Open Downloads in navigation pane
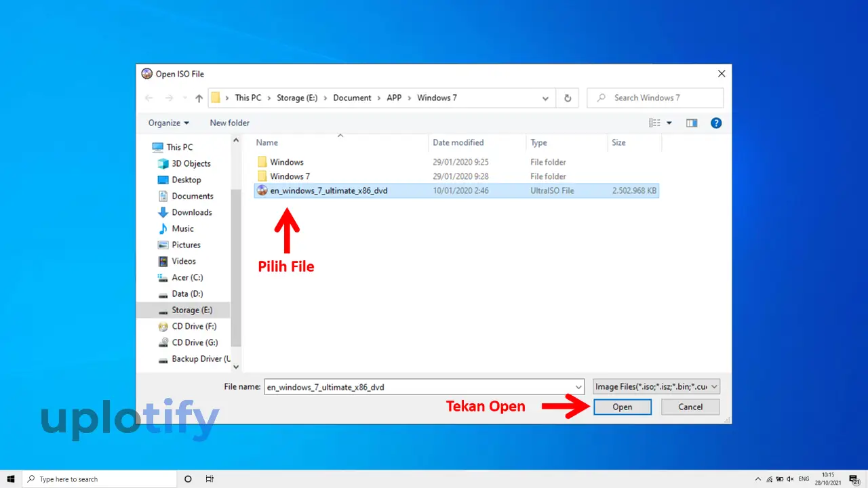 point(191,212)
